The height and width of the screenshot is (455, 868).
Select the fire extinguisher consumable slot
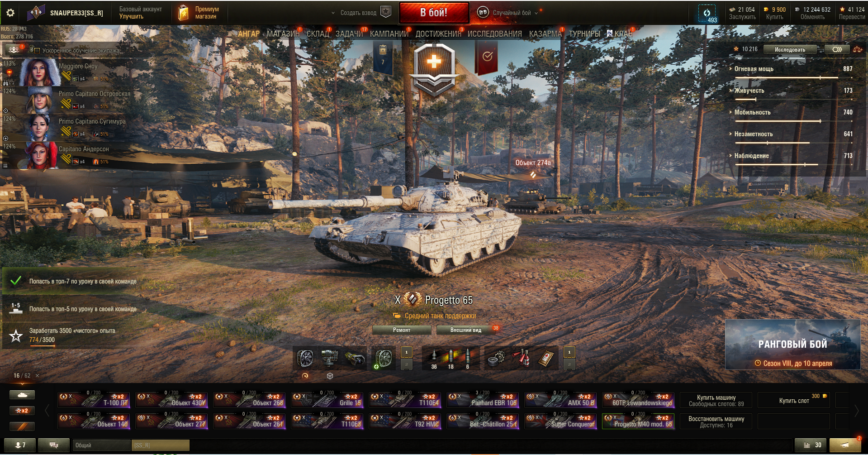pos(521,359)
